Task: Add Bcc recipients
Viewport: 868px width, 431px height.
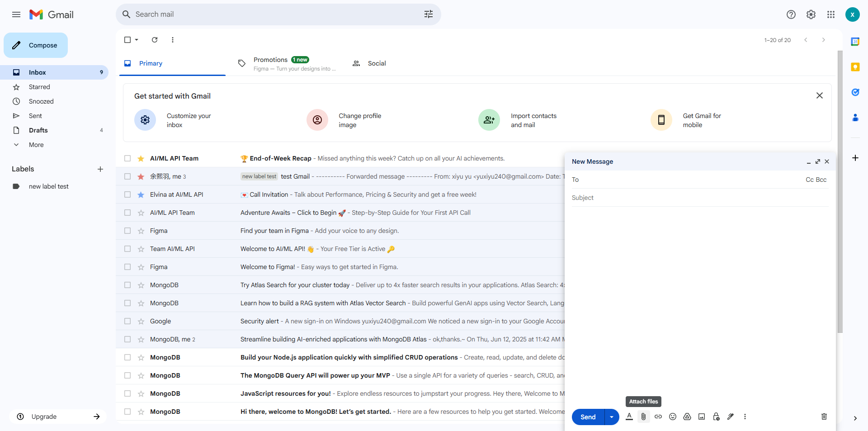Action: coord(821,180)
